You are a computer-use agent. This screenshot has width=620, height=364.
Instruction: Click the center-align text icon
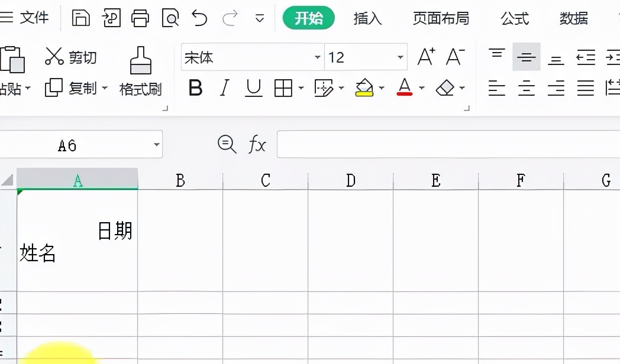click(526, 88)
